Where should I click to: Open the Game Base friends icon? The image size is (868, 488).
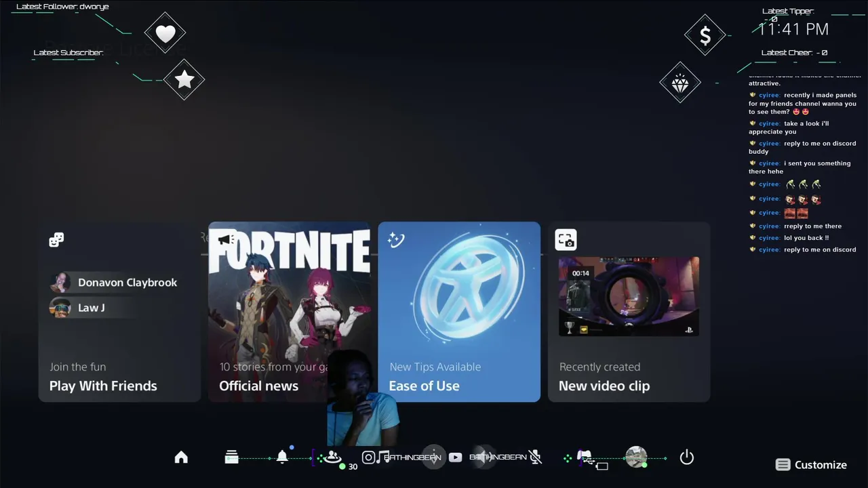point(332,457)
